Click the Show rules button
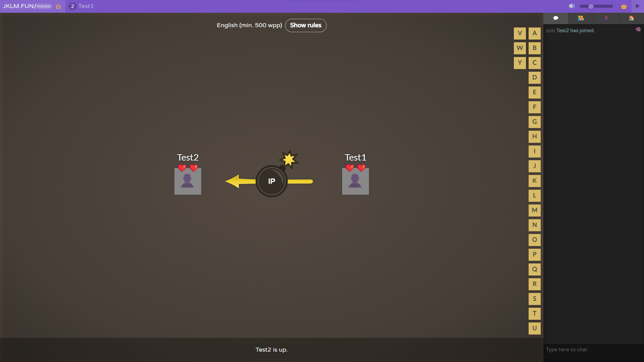This screenshot has height=362, width=644. [x=306, y=25]
